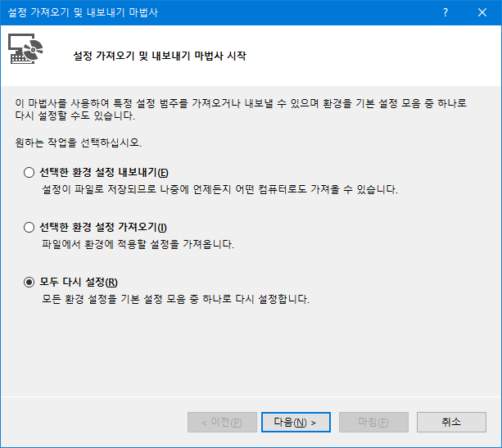Click the disabled < 이전(P) button
The image size is (502, 448).
click(222, 422)
